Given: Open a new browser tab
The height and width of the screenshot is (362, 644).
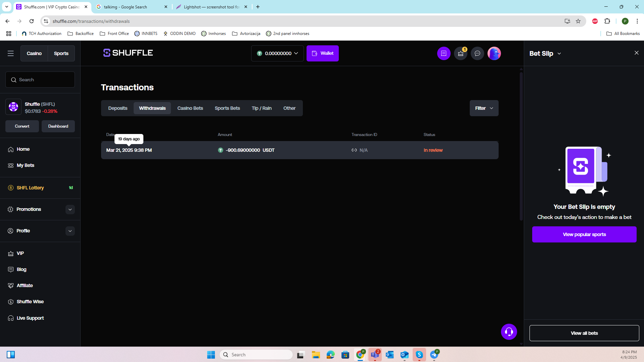Looking at the screenshot, I should [258, 7].
